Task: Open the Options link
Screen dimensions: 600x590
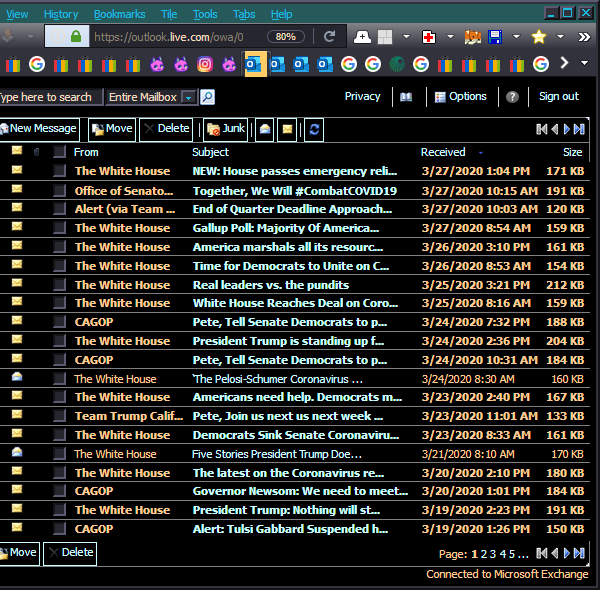Action: 461,97
